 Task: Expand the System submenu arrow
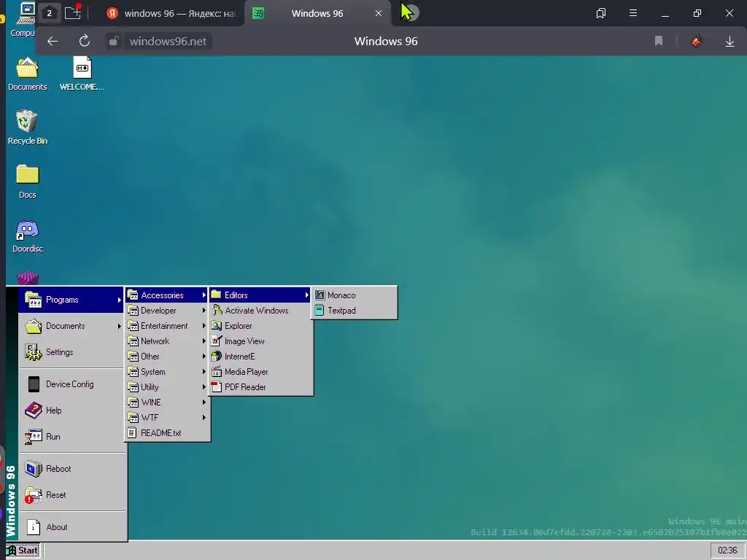pyautogui.click(x=204, y=371)
